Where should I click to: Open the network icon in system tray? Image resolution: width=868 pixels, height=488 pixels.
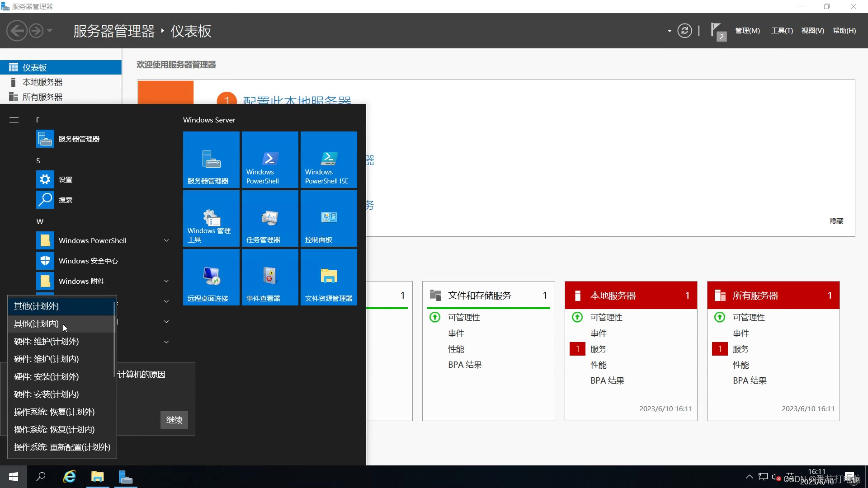click(x=763, y=477)
